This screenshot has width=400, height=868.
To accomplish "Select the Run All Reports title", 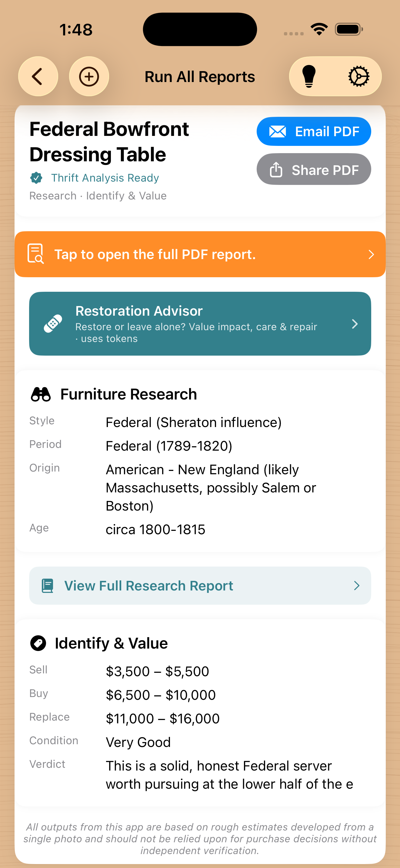I will tap(200, 77).
